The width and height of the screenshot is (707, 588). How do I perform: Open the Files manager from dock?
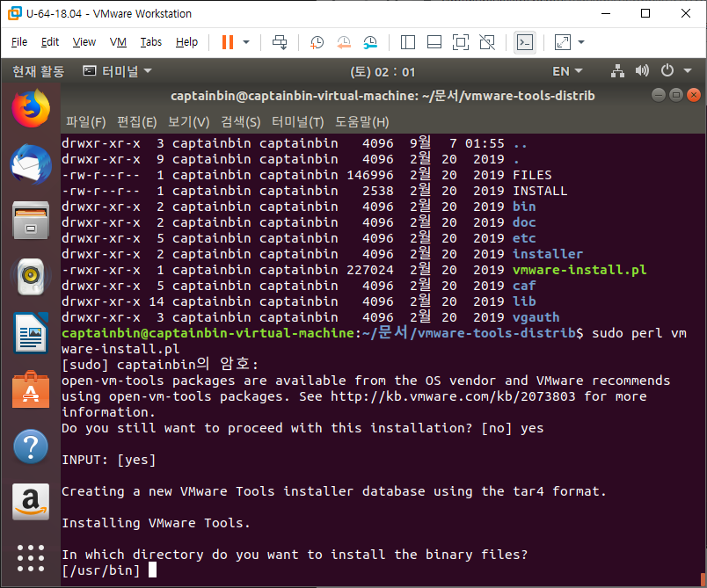tap(31, 221)
